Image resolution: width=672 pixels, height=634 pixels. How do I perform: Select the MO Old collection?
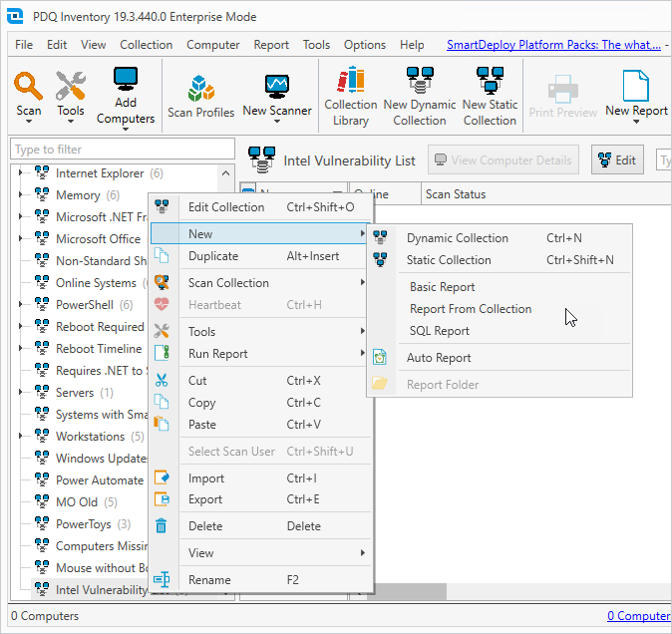click(77, 501)
